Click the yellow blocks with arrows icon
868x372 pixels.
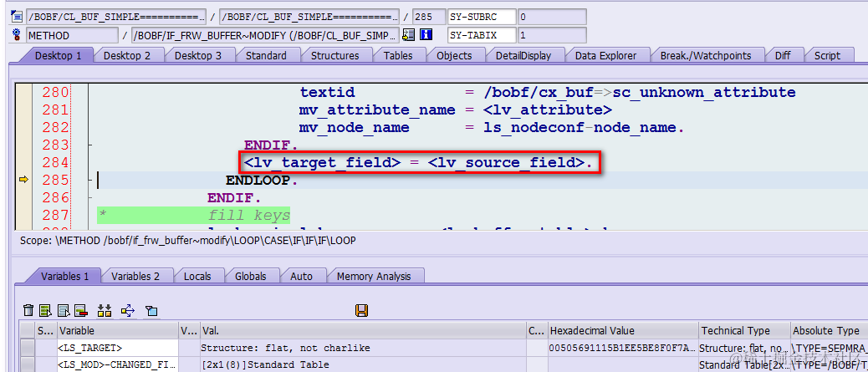click(x=105, y=310)
